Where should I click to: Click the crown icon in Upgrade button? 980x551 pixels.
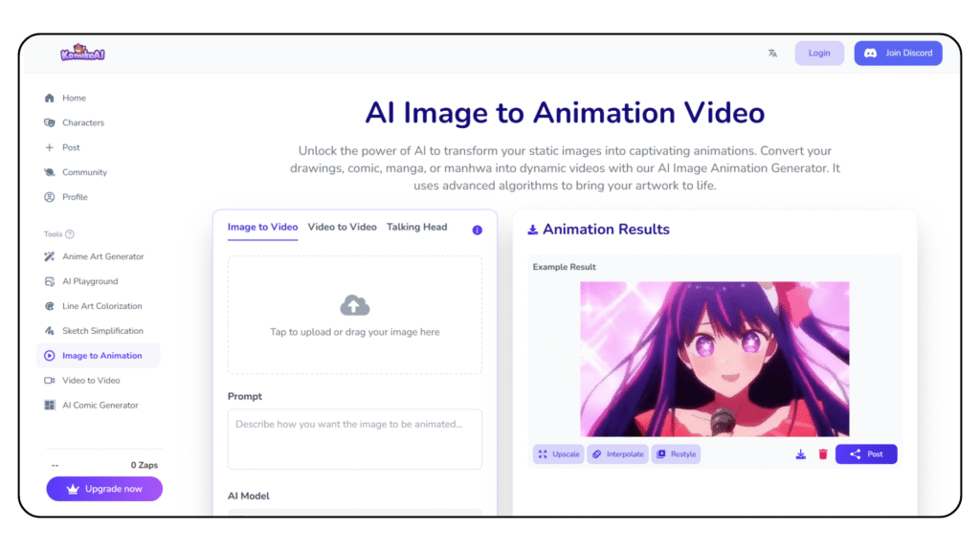coord(73,489)
